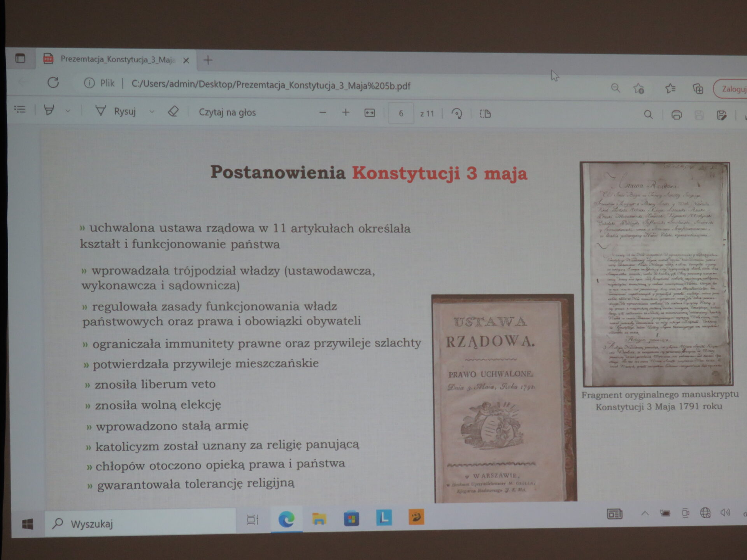Open the Rysuj pen options dropdown
Screen dimensions: 747x560
point(152,112)
